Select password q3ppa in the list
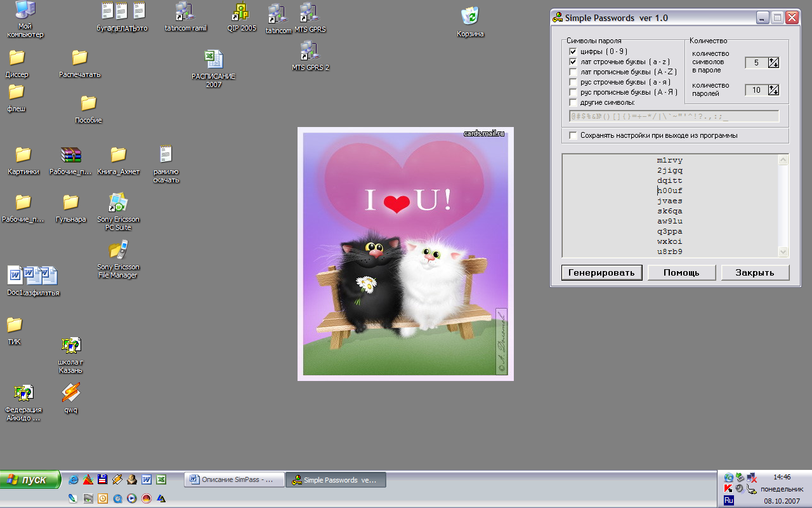Screen dimensions: 812x508 pos(670,231)
